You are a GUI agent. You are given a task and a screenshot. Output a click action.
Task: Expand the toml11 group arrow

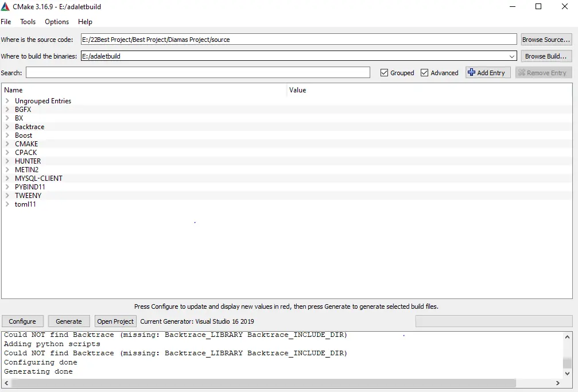tap(7, 204)
